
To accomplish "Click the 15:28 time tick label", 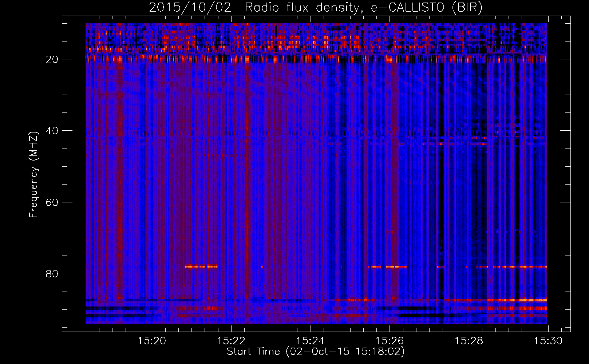I will (469, 341).
